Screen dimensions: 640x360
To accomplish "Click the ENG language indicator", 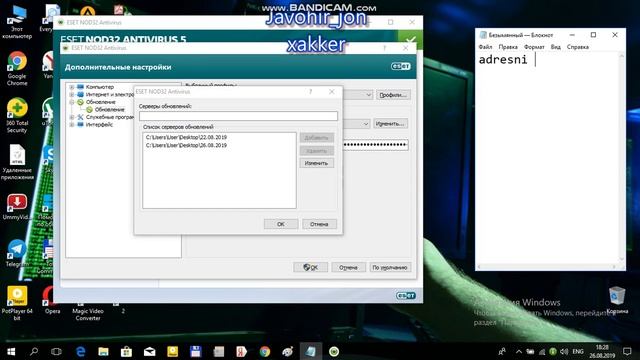I will pyautogui.click(x=578, y=351).
